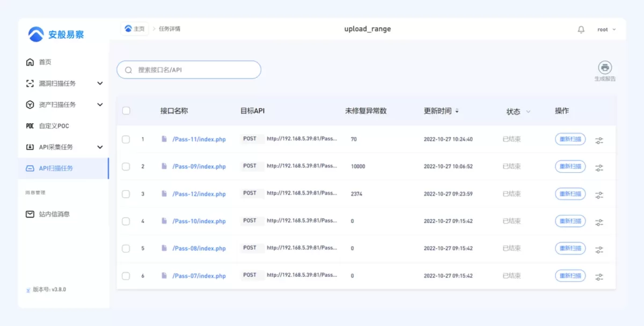Screen dimensions: 644x326
Task: Click the 安般易察 logo icon
Action: pos(36,34)
